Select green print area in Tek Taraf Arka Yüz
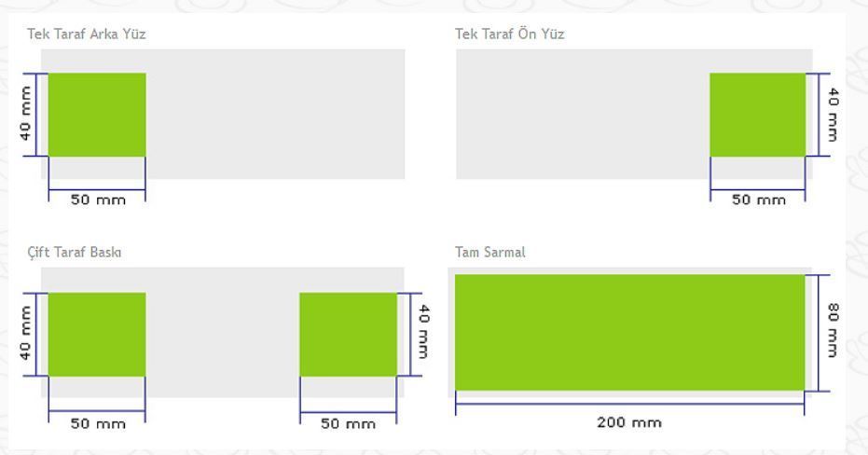The width and height of the screenshot is (868, 455). 97,115
